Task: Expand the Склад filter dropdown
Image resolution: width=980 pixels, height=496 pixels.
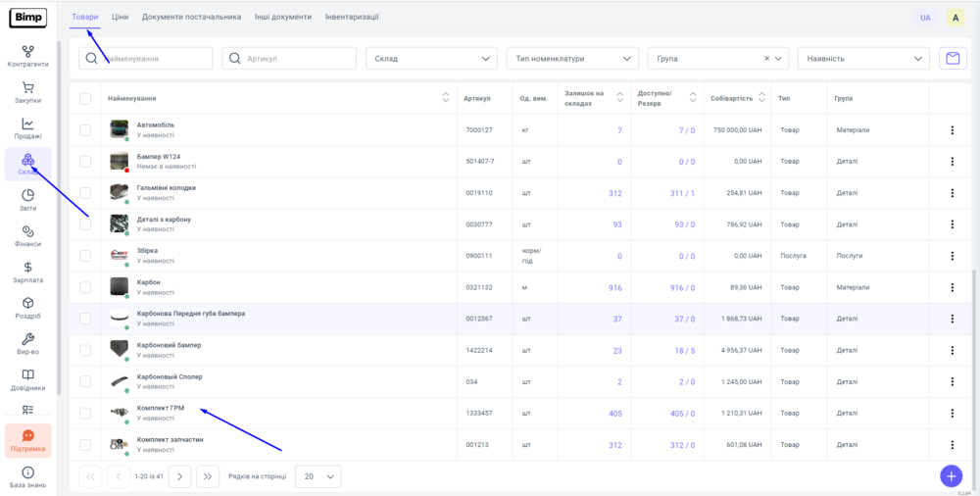Action: (431, 59)
